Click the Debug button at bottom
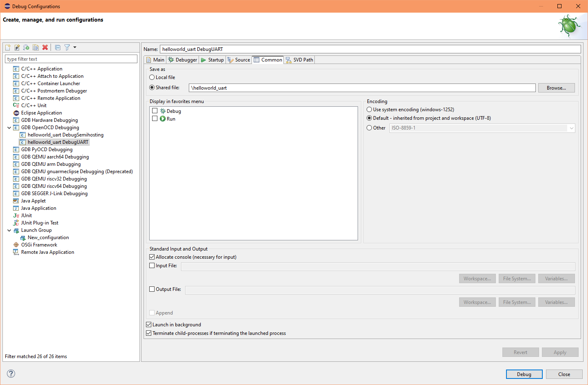Screen dimensions: 588x385 pyautogui.click(x=524, y=374)
